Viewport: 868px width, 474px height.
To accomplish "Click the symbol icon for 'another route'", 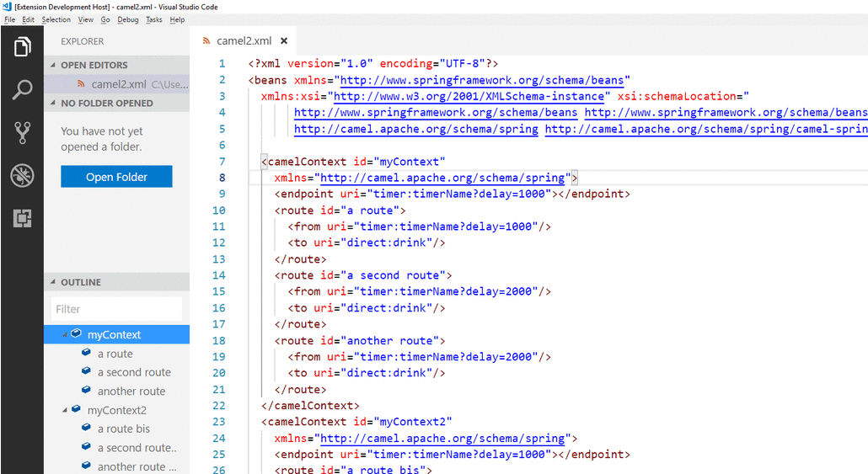I will tap(86, 390).
